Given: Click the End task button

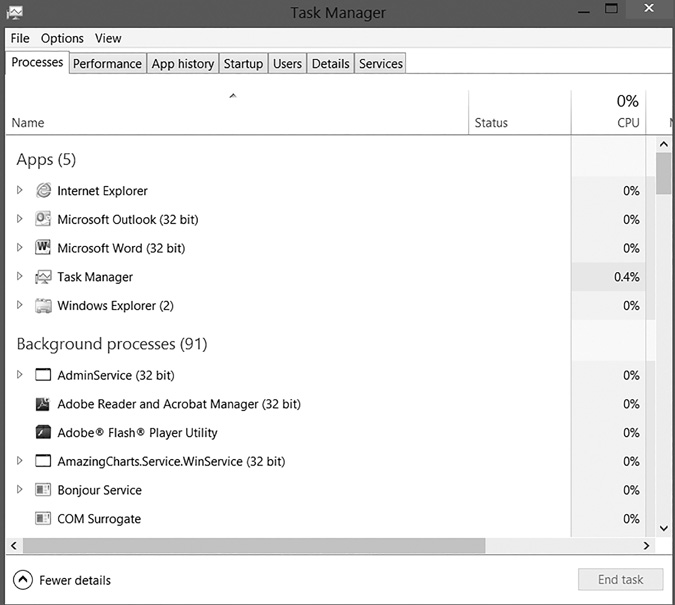Looking at the screenshot, I should 620,580.
